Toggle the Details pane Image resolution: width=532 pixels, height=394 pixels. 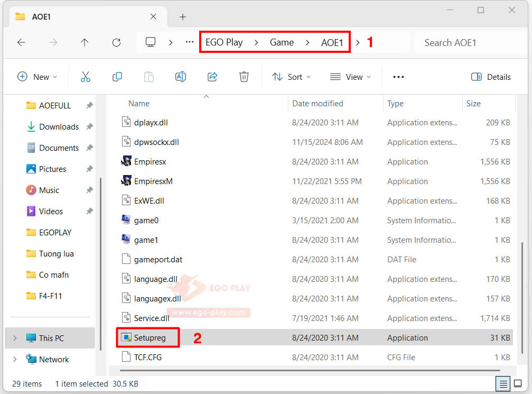[491, 77]
